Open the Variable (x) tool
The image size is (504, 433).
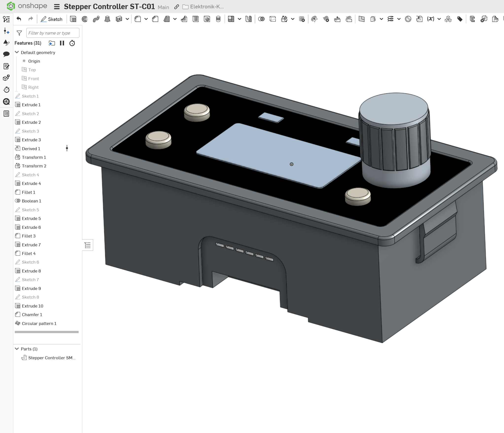pyautogui.click(x=431, y=19)
